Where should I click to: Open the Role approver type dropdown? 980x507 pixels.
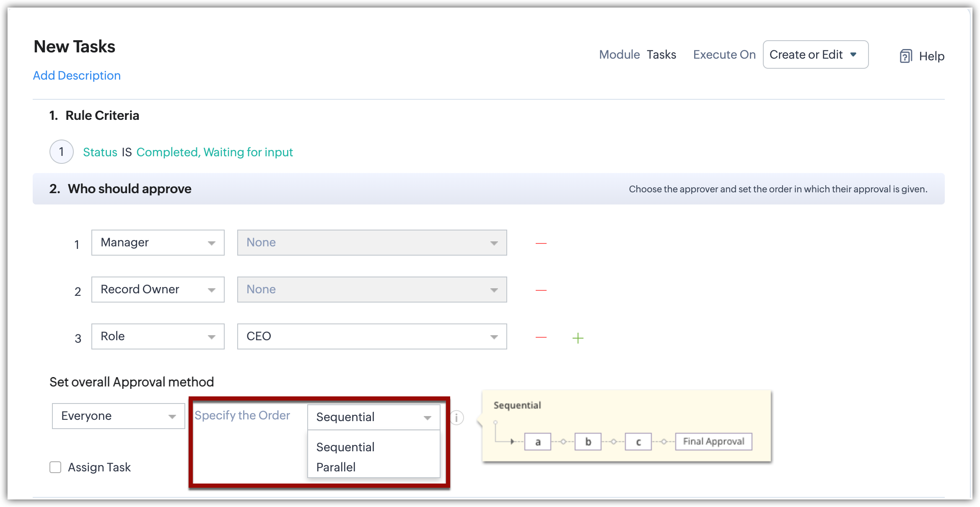(158, 336)
